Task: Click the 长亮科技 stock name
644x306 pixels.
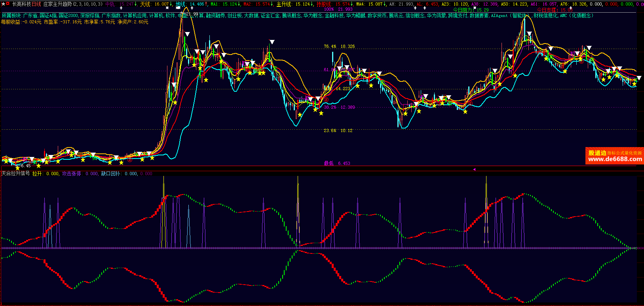Action: (21, 4)
